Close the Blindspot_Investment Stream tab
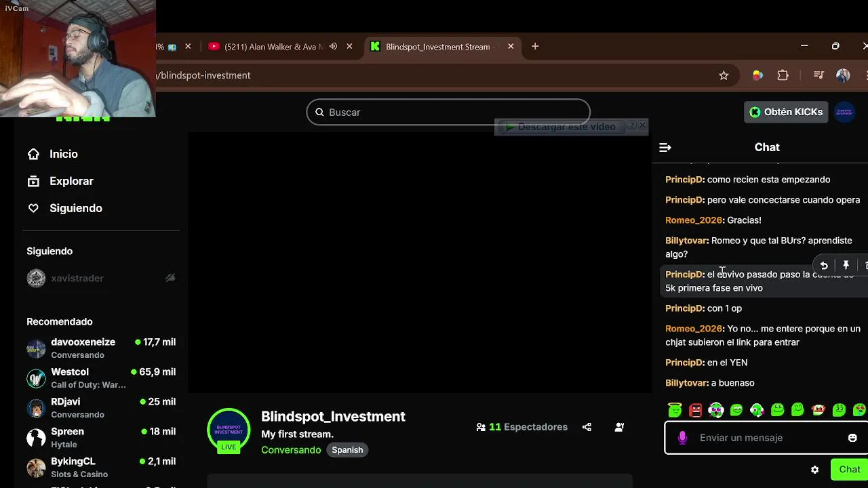This screenshot has height=488, width=868. [511, 47]
